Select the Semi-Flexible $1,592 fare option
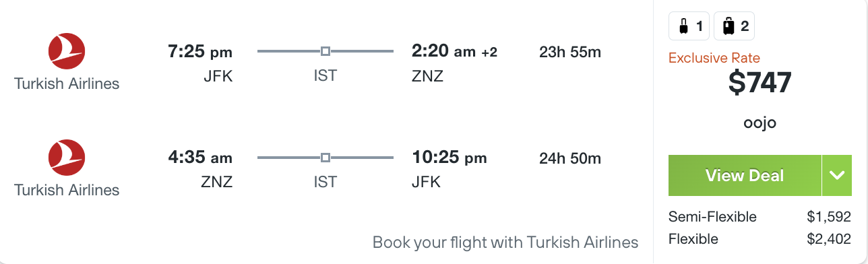 point(759,217)
